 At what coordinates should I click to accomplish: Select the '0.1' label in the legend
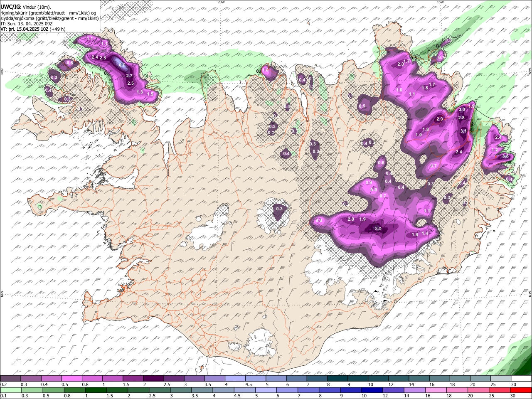click(x=3, y=396)
